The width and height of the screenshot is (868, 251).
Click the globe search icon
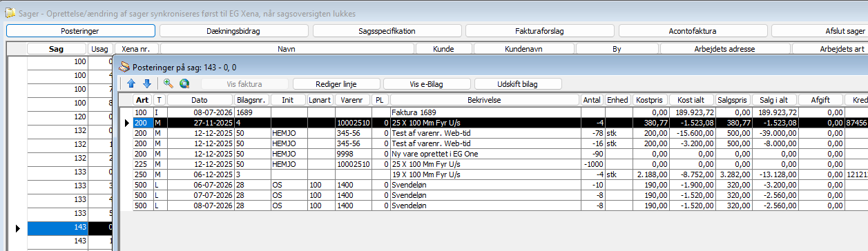pos(184,83)
